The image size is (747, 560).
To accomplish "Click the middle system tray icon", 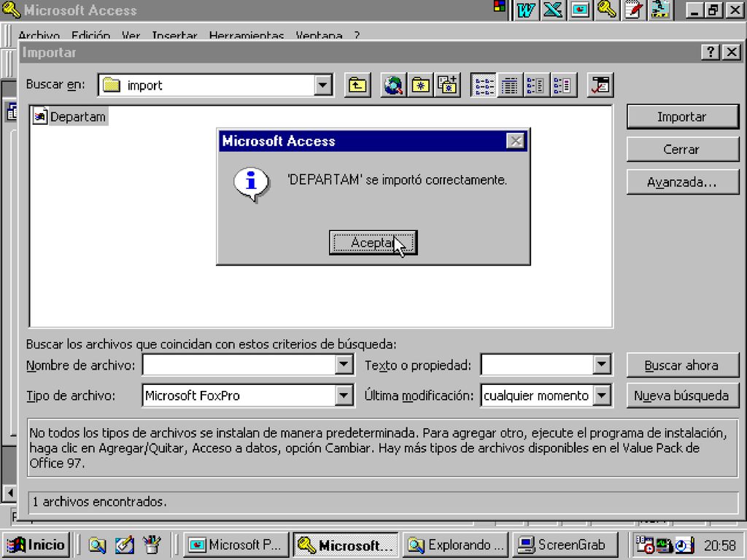I will click(664, 545).
